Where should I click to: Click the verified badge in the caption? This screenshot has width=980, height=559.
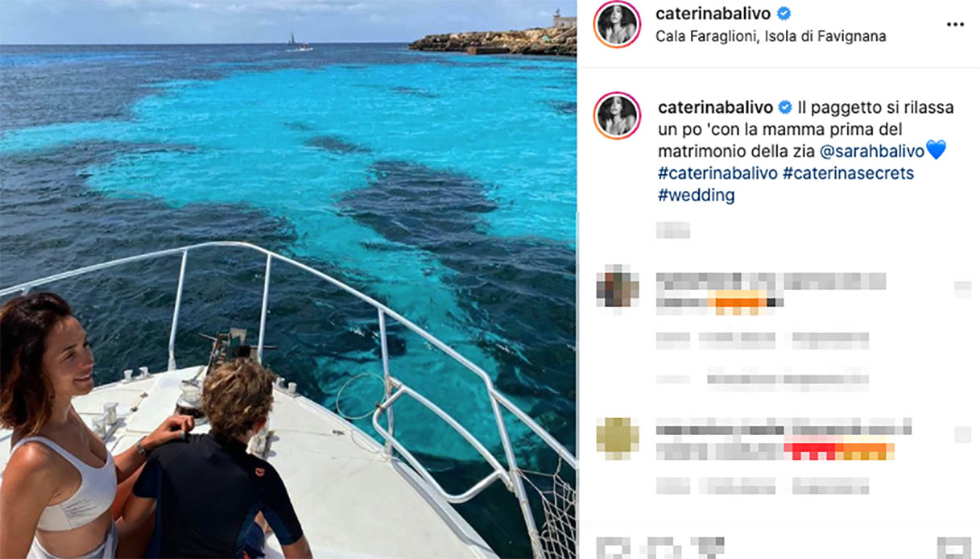(x=785, y=108)
